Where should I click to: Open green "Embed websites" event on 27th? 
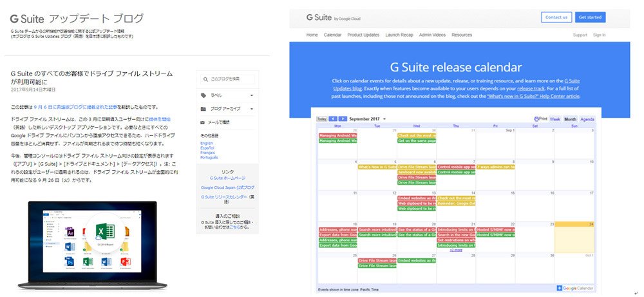(417, 260)
